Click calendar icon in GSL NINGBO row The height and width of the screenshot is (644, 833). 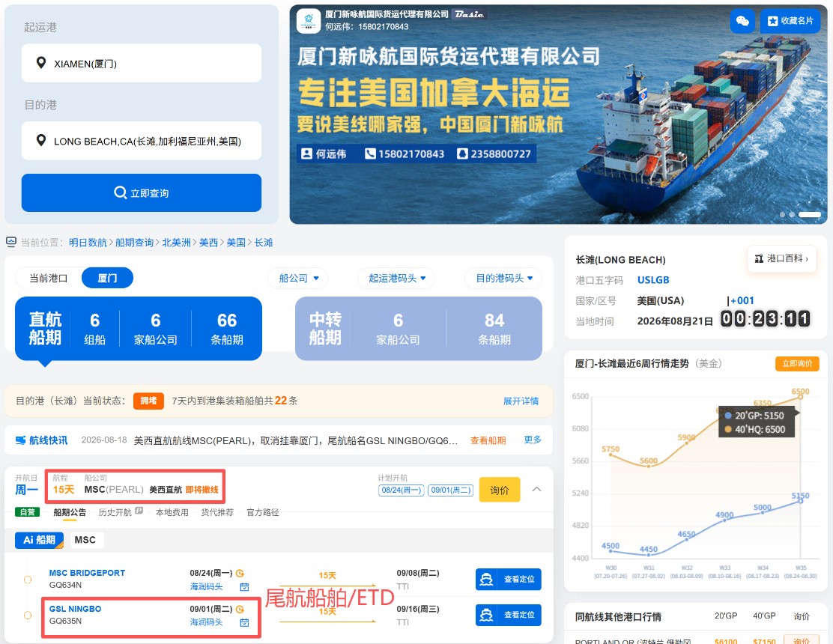coord(244,622)
